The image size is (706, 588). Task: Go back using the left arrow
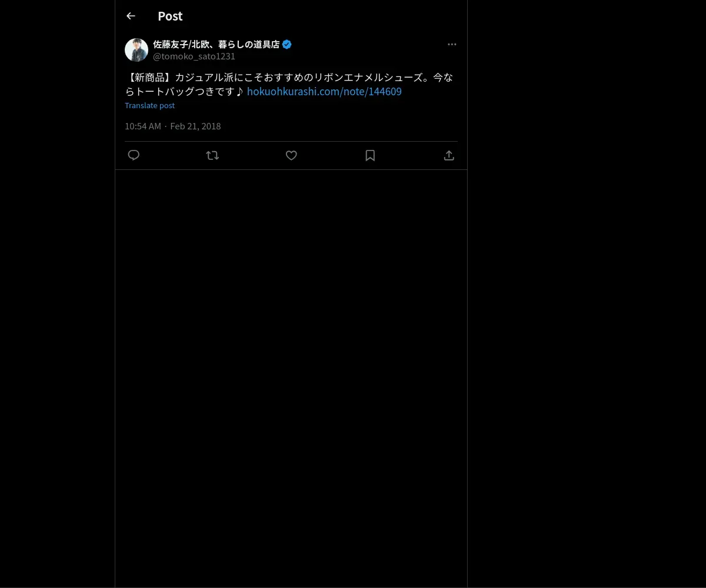131,16
